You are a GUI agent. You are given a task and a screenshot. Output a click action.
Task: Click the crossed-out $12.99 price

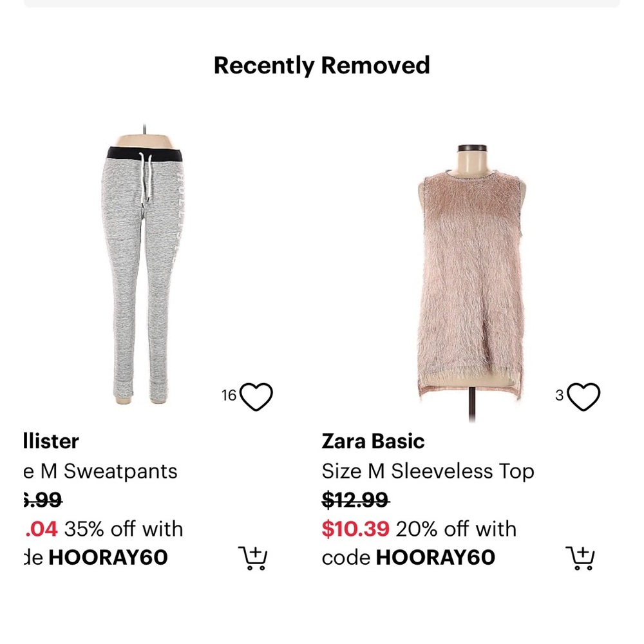355,500
